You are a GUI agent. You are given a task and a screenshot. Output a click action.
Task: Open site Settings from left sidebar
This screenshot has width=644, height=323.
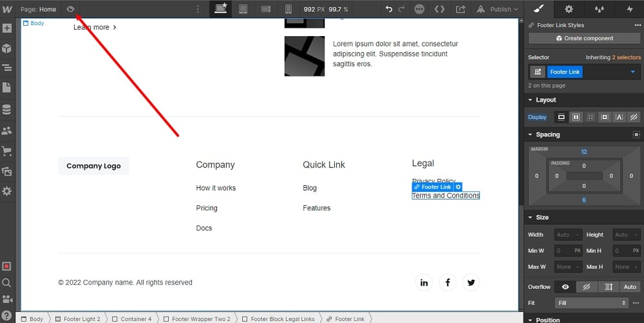coord(7,191)
